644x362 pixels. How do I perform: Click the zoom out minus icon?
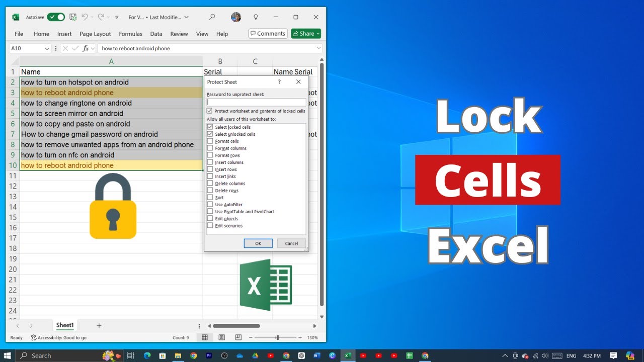pyautogui.click(x=251, y=337)
